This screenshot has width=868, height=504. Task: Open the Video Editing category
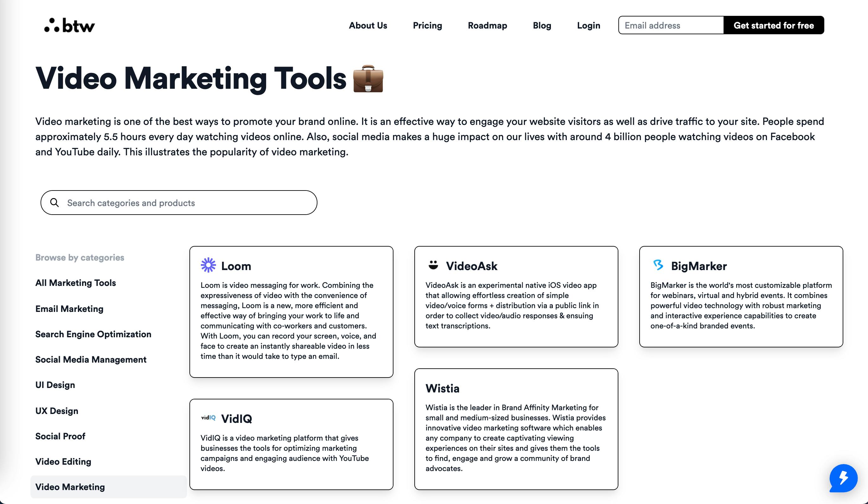coord(63,461)
